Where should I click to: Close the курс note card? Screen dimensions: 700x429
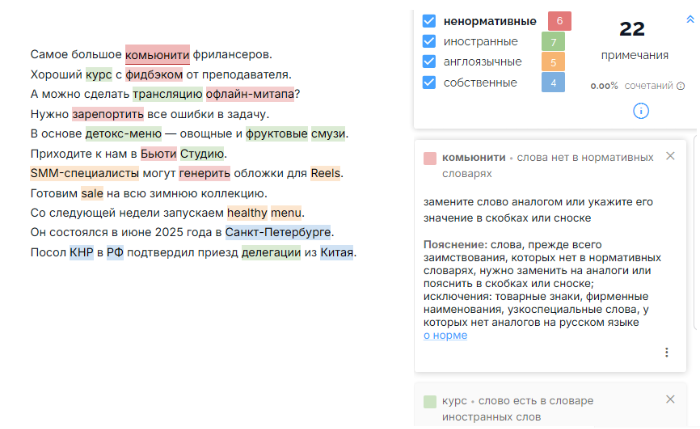[x=670, y=399]
